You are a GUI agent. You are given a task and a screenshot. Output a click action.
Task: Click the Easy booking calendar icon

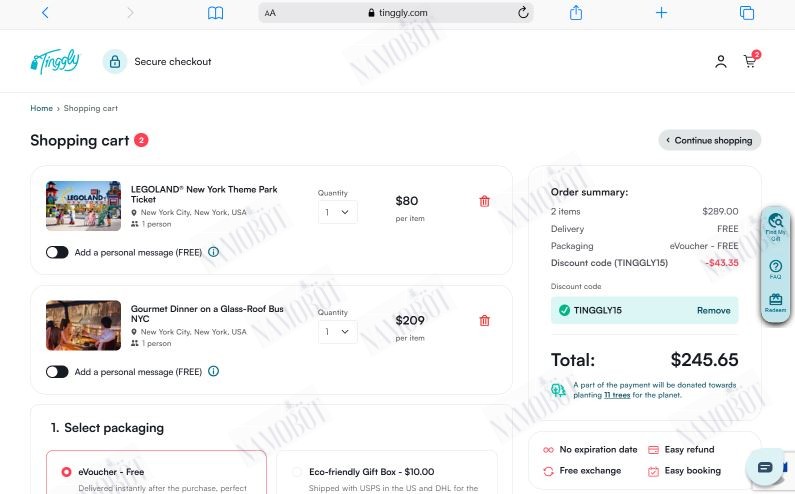654,471
